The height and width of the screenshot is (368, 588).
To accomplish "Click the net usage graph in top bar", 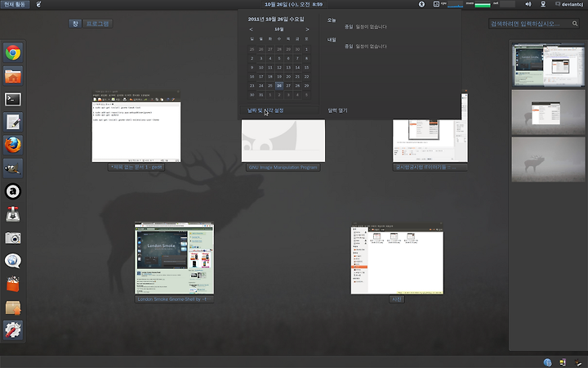I will coord(507,4).
